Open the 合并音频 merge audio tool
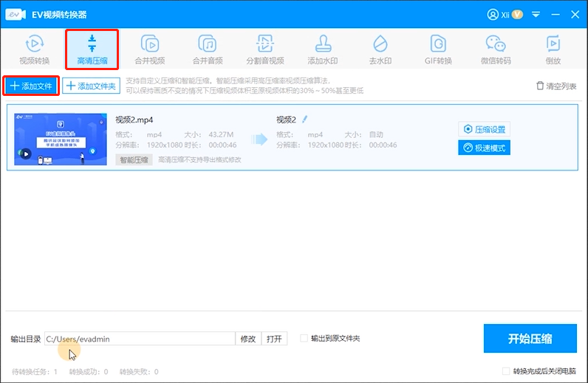This screenshot has height=383, width=588. pos(208,49)
